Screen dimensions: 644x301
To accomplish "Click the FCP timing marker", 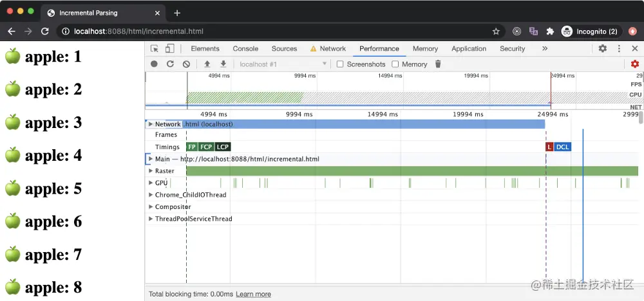I will pos(206,147).
